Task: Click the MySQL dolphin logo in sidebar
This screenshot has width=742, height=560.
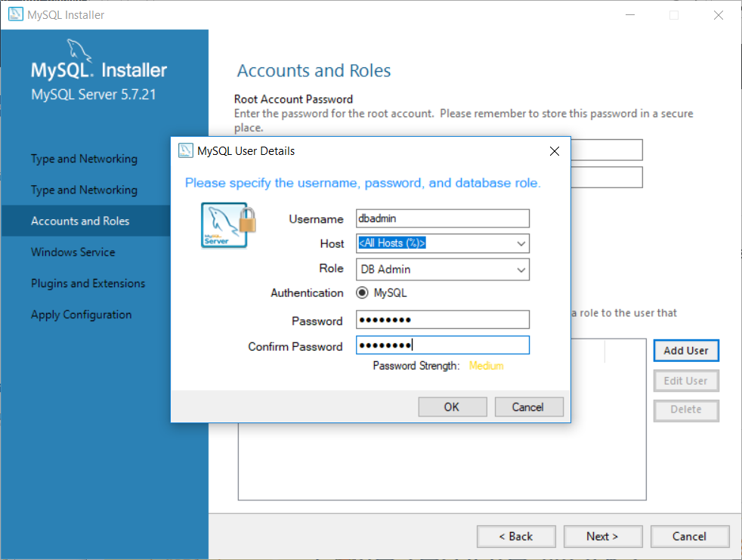Action: point(78,50)
